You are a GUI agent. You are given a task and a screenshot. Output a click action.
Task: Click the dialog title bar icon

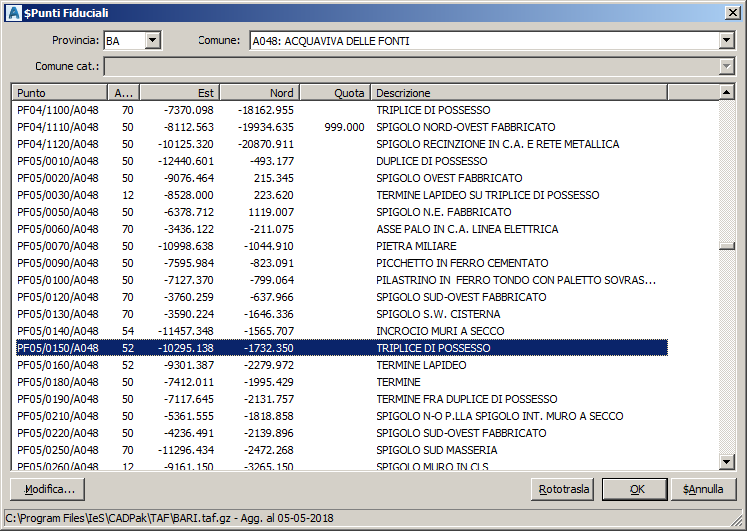point(11,12)
